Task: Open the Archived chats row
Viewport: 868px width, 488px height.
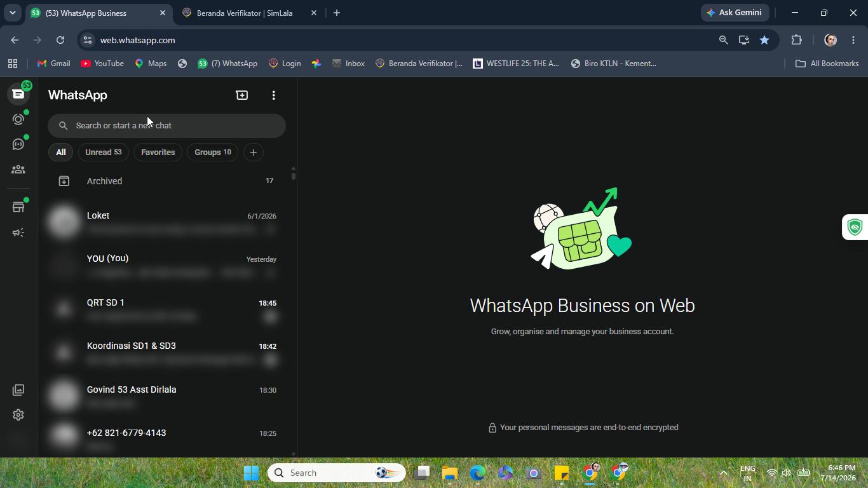Action: [167, 181]
